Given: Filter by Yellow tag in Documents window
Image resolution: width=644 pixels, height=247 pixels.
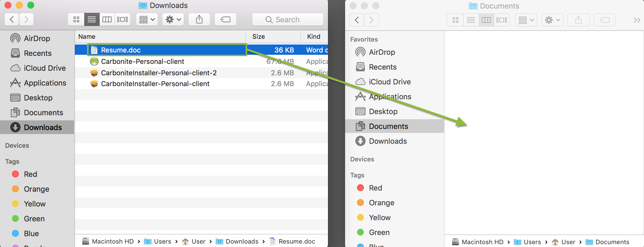Looking at the screenshot, I should click(x=395, y=217).
